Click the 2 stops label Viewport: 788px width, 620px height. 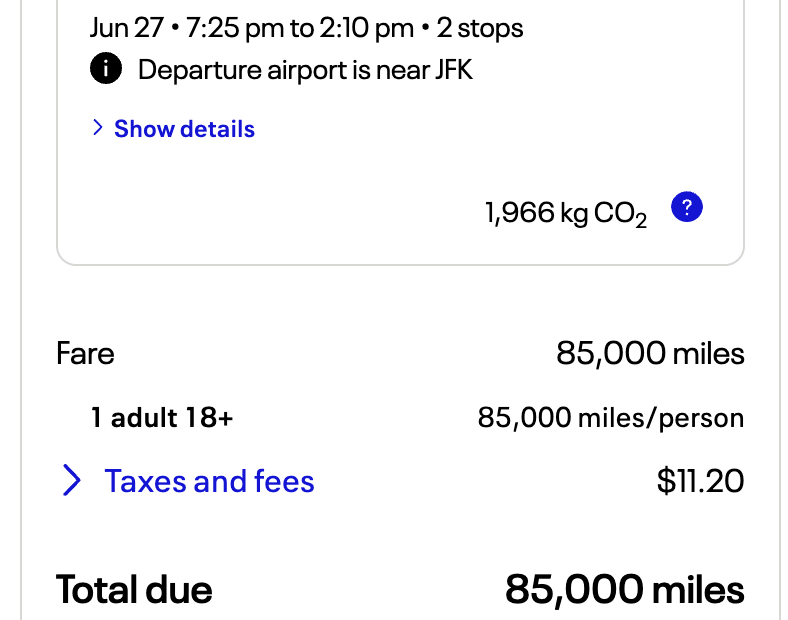click(x=479, y=28)
